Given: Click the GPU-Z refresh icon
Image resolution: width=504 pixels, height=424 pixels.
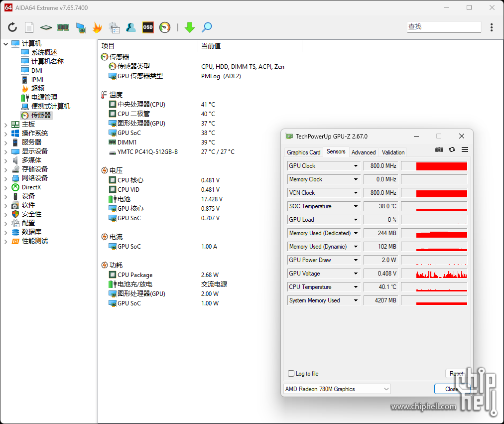Looking at the screenshot, I should click(x=452, y=149).
